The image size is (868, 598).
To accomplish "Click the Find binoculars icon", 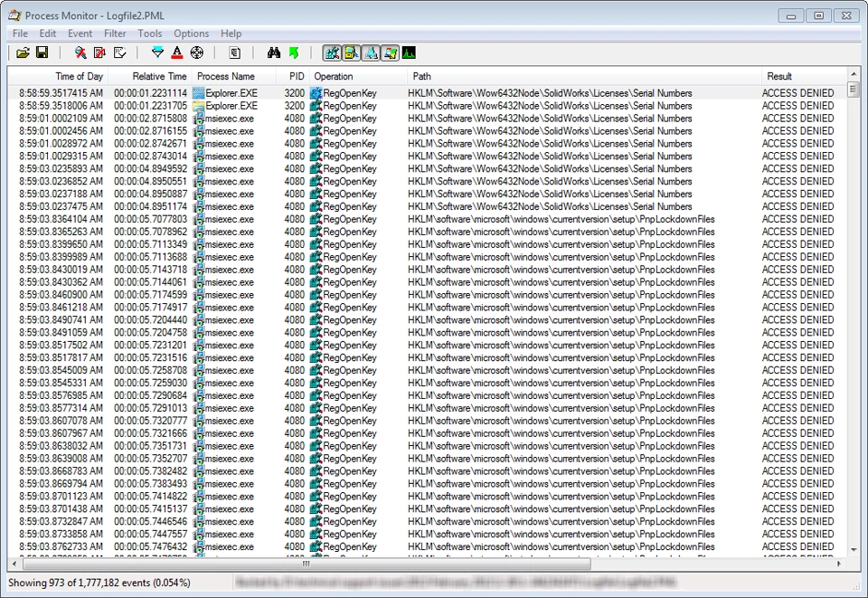I will click(273, 52).
